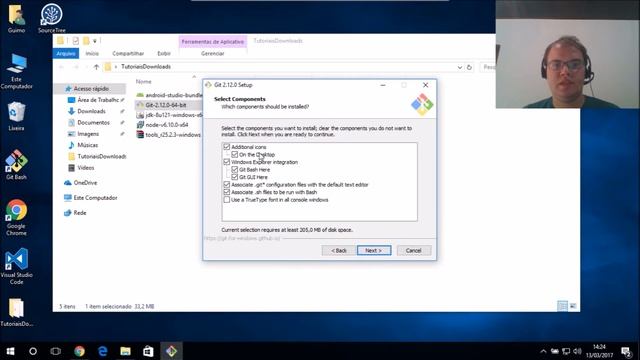
Task: Click Back in Git Setup
Action: [x=338, y=250]
